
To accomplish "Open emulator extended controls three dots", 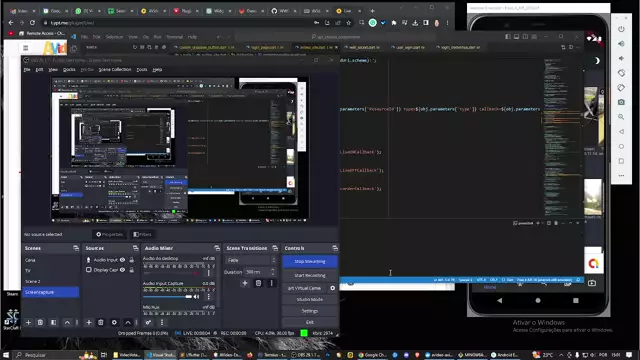I will (621, 176).
